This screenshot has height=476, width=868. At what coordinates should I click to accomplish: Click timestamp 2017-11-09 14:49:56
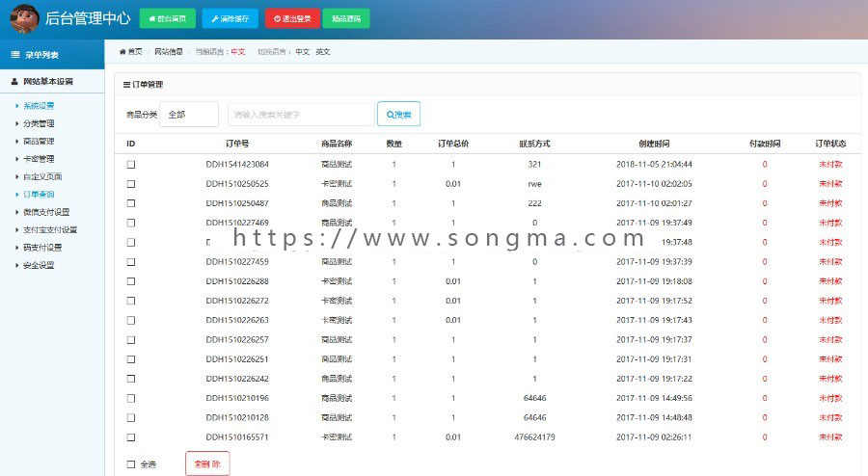click(654, 398)
